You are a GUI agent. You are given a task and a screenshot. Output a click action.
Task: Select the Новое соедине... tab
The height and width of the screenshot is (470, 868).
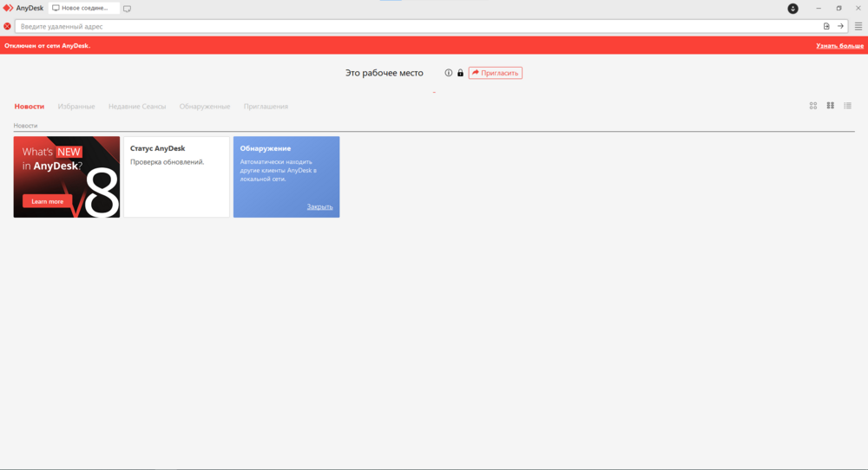coord(83,9)
